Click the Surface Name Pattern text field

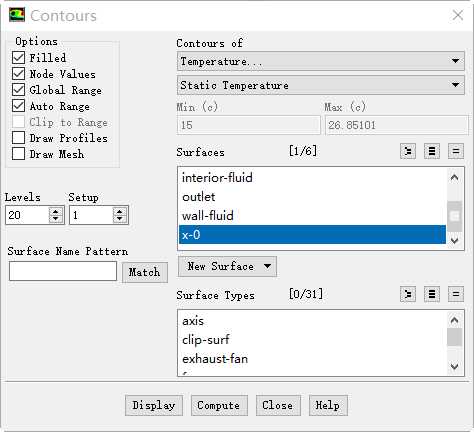click(x=63, y=271)
